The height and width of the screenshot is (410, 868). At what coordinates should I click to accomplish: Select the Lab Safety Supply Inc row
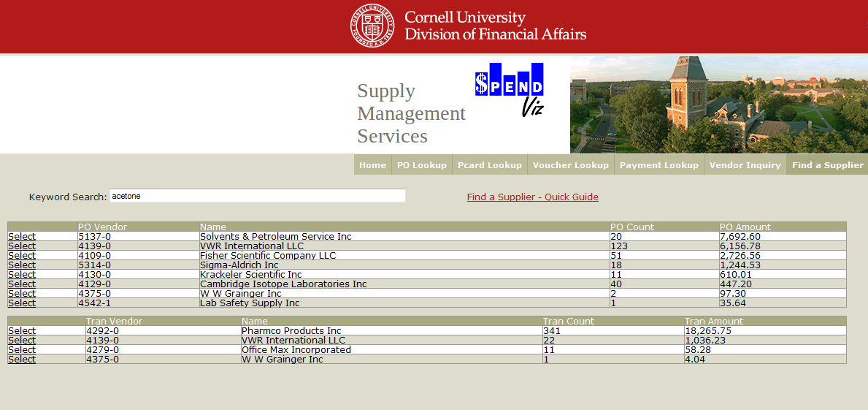[22, 303]
